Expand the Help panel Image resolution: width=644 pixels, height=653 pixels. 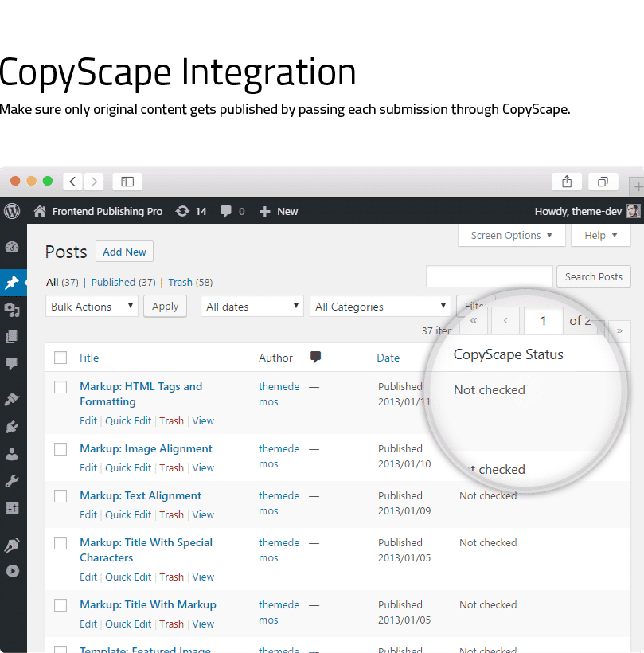[601, 235]
